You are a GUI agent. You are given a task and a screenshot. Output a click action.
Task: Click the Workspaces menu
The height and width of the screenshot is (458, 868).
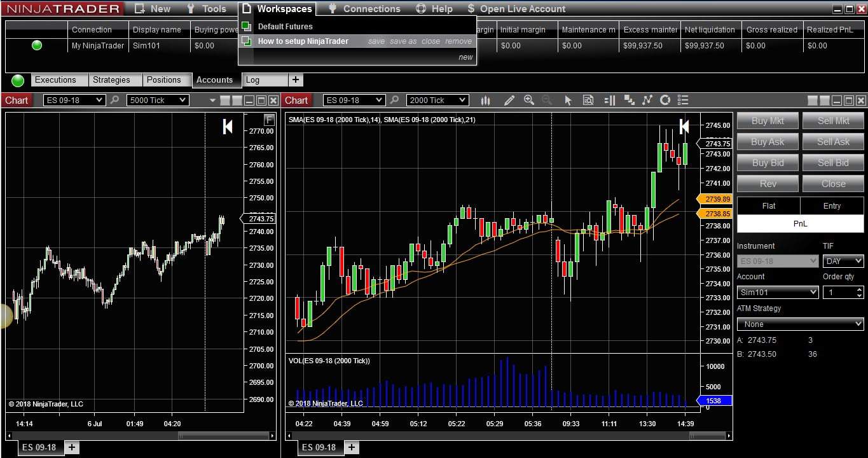click(x=278, y=8)
